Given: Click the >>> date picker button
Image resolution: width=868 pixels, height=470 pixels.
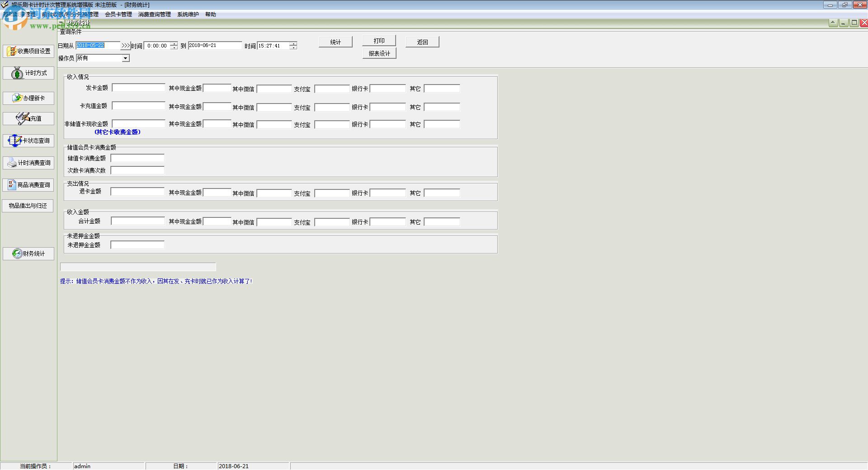Looking at the screenshot, I should coord(126,46).
